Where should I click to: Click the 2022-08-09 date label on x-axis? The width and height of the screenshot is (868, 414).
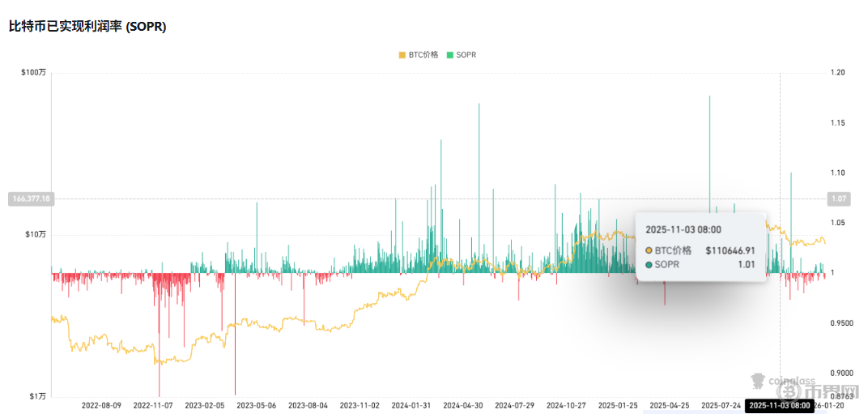tap(101, 404)
